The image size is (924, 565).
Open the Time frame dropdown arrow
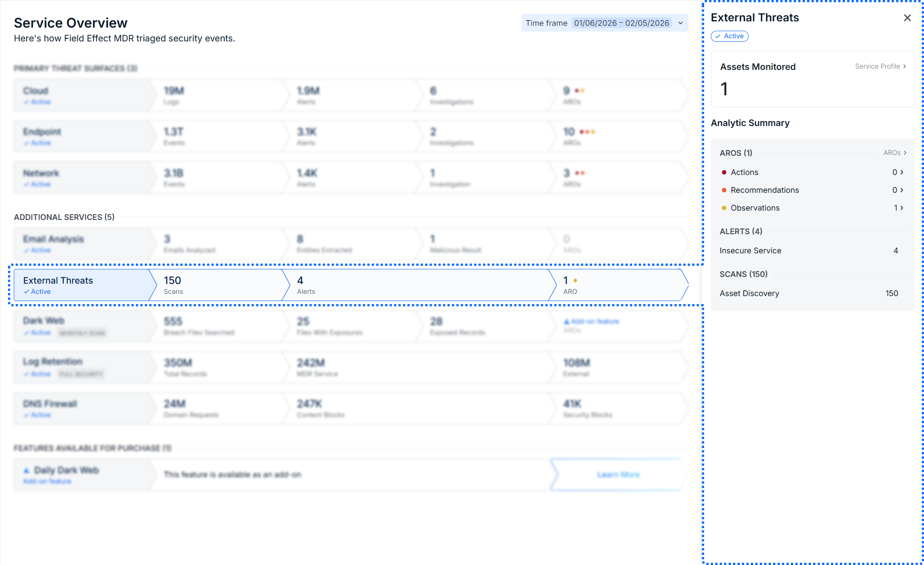681,23
